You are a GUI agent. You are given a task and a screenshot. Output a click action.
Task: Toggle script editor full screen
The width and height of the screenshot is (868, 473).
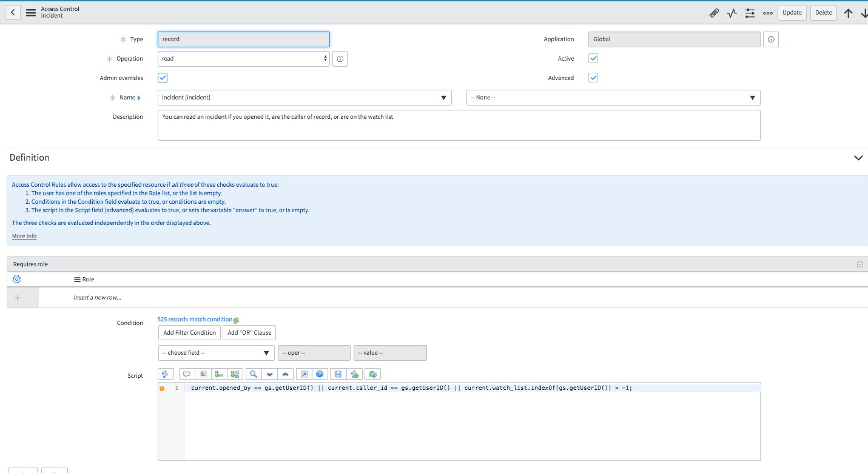click(x=304, y=374)
